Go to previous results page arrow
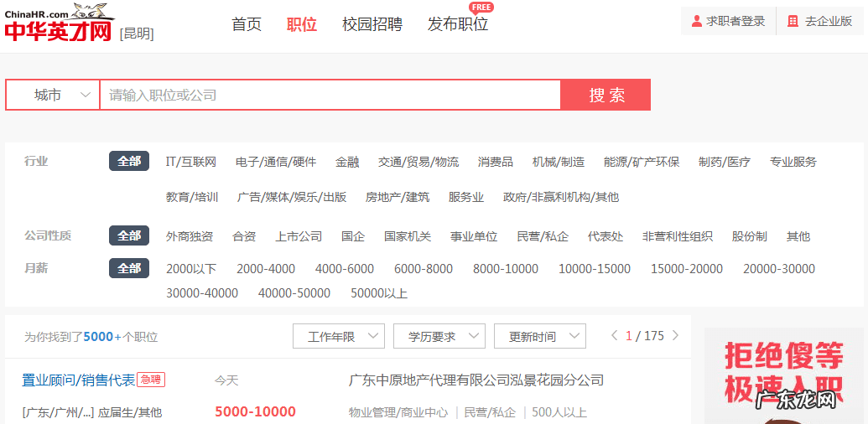 (614, 336)
